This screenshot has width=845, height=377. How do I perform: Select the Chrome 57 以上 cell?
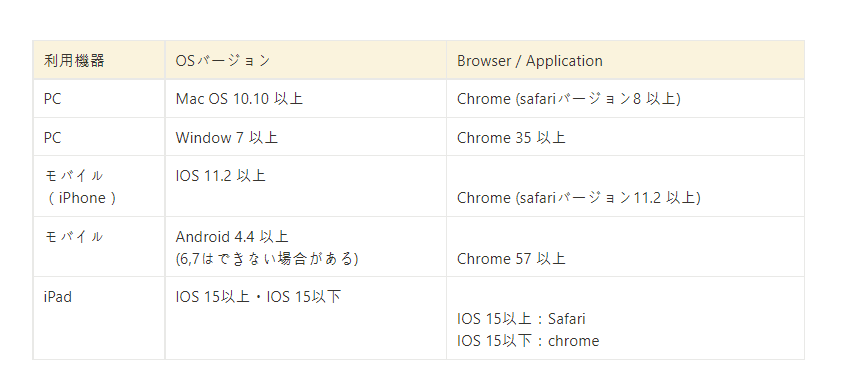click(x=625, y=247)
